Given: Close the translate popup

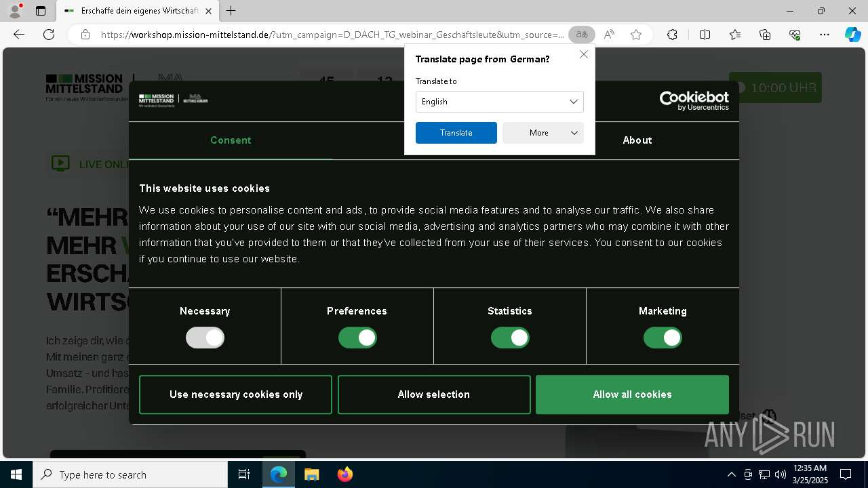Looking at the screenshot, I should [x=583, y=54].
